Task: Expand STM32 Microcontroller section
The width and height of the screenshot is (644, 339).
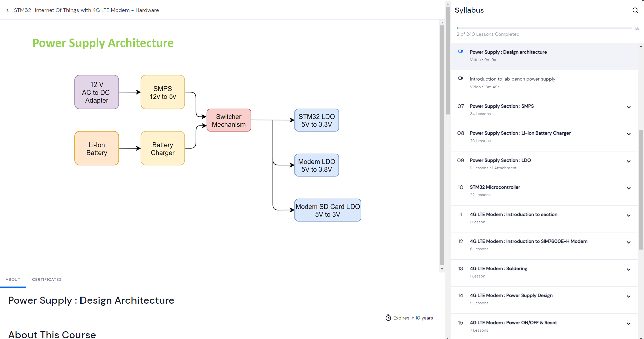Action: (x=628, y=188)
